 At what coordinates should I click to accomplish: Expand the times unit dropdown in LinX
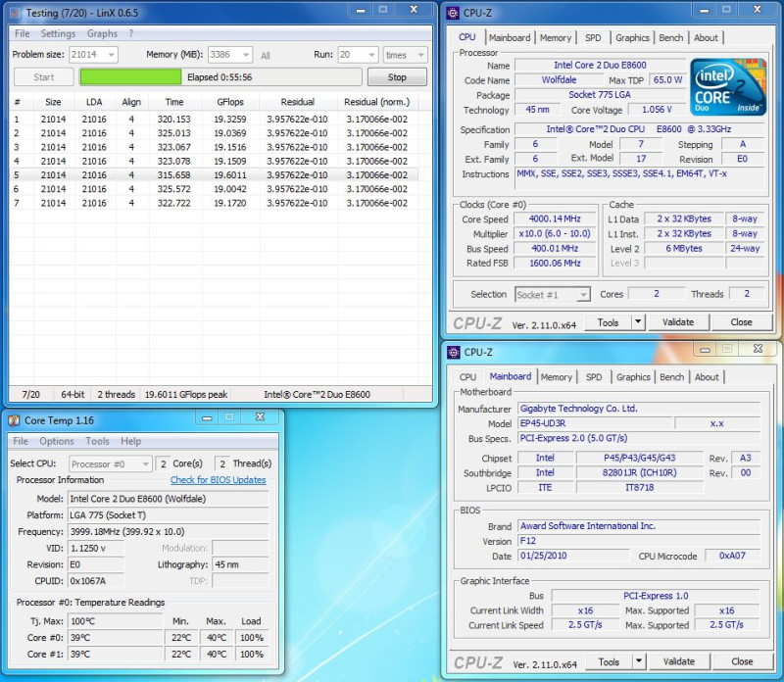tap(421, 55)
